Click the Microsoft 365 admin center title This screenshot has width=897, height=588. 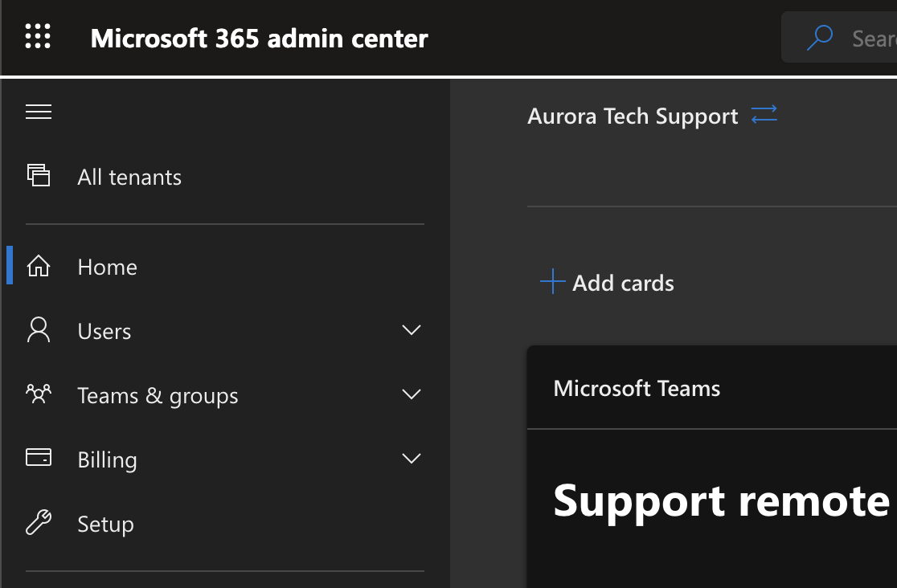(259, 39)
